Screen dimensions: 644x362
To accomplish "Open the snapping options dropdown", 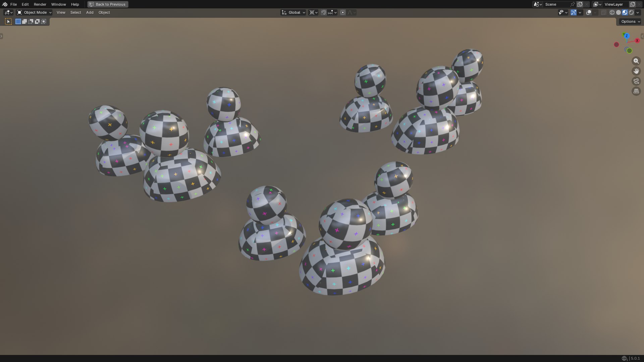I will 332,12.
